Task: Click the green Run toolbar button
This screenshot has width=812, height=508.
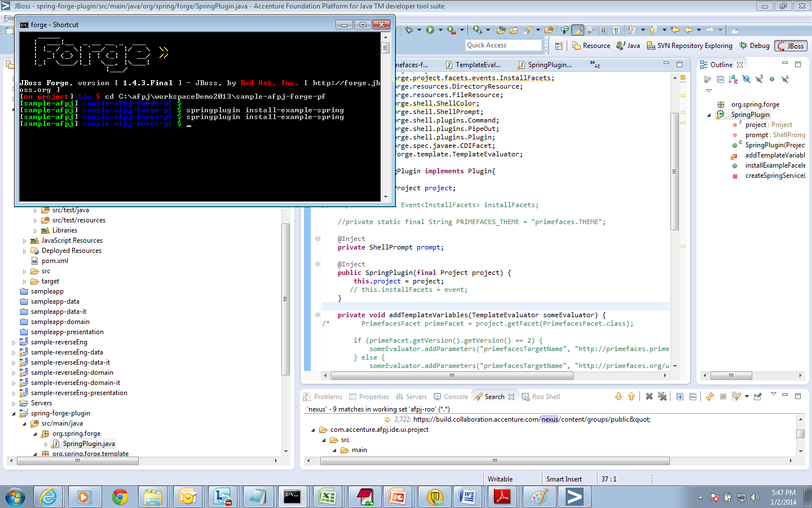Action: coord(430,30)
